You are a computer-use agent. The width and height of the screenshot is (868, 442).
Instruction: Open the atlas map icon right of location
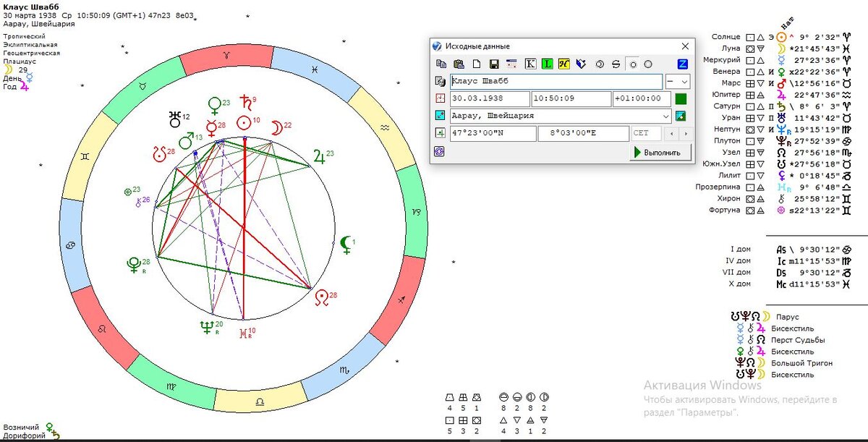681,116
